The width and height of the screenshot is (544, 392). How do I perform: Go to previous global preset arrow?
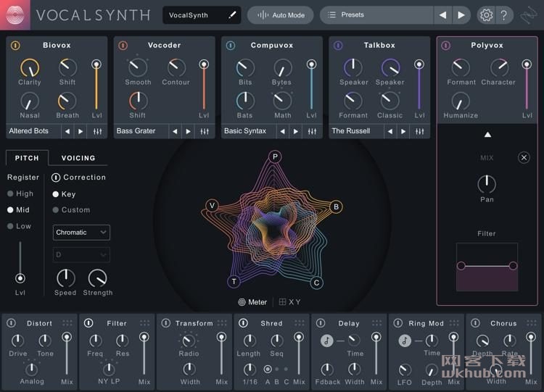(x=442, y=15)
